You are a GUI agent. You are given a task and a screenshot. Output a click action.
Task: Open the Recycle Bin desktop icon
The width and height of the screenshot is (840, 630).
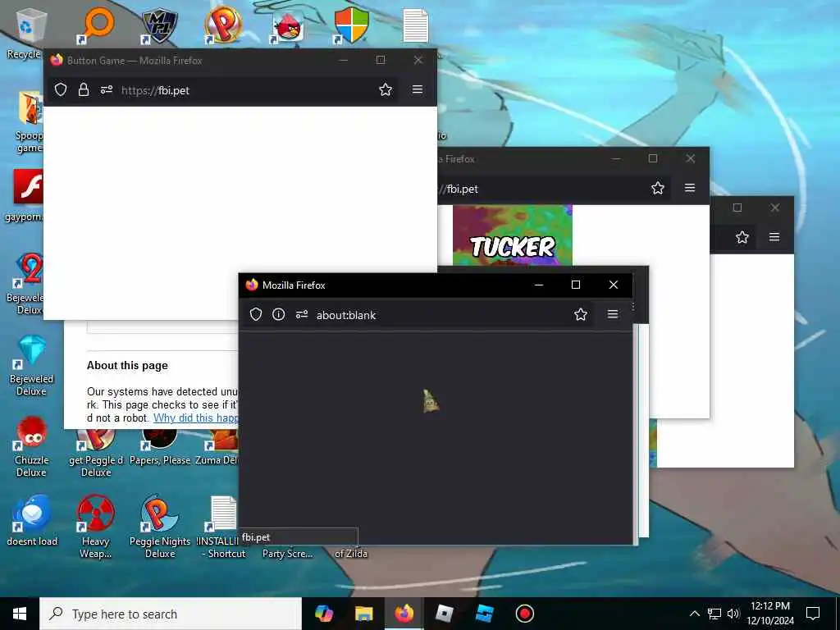(x=30, y=25)
